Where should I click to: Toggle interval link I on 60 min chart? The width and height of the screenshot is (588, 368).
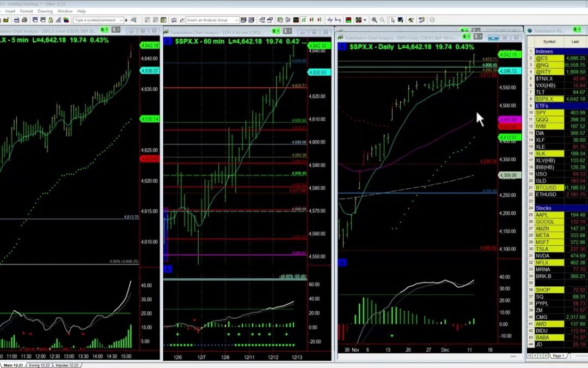287,31
